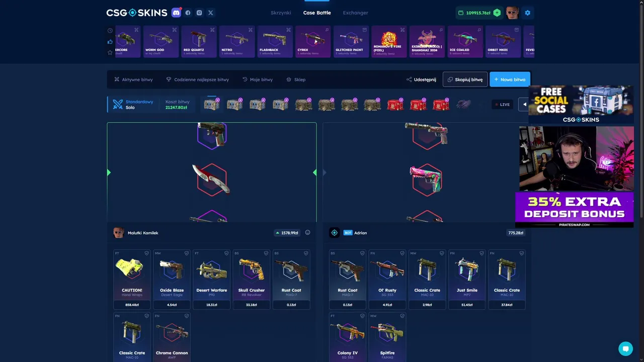The width and height of the screenshot is (644, 362).
Task: Open the Sklep section
Action: pos(296,79)
